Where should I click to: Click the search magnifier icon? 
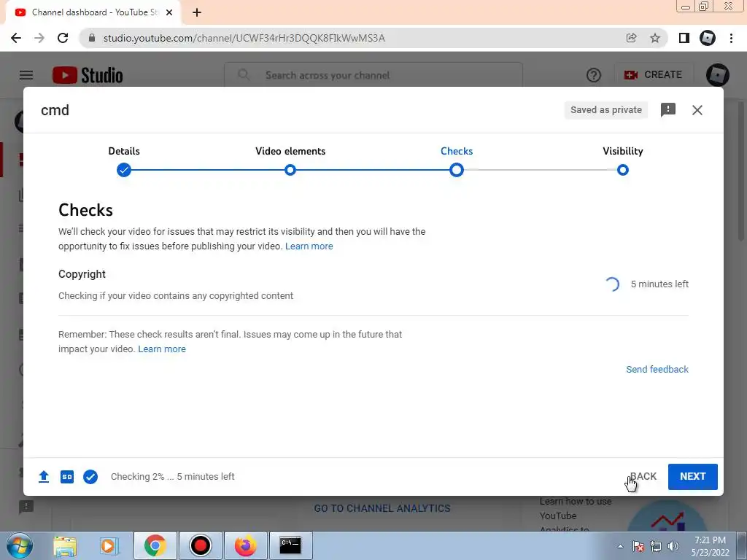[244, 75]
